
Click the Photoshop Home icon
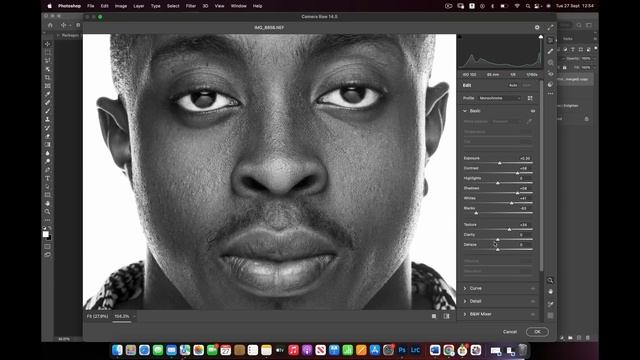click(x=50, y=25)
